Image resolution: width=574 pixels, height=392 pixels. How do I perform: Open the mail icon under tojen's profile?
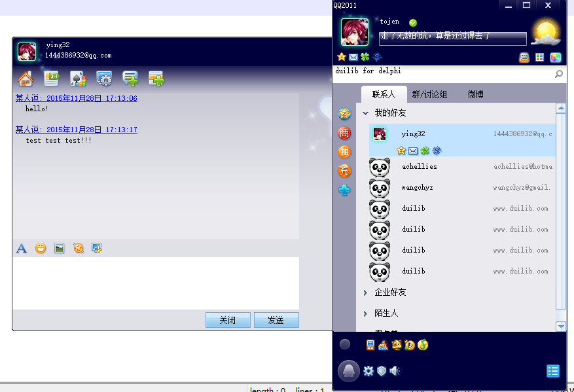[353, 57]
